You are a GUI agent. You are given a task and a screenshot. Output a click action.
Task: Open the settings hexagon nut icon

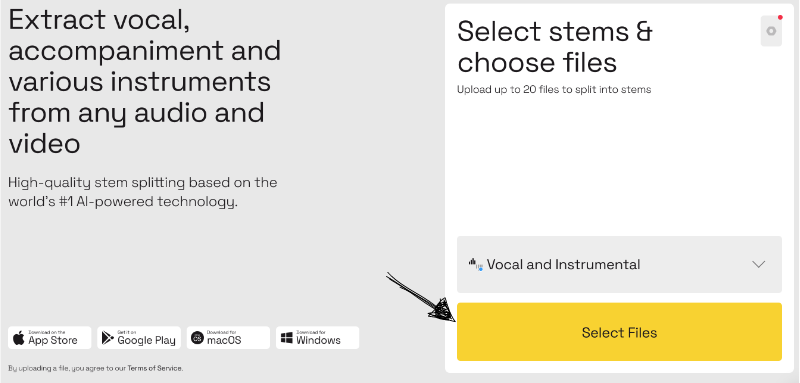[771, 31]
